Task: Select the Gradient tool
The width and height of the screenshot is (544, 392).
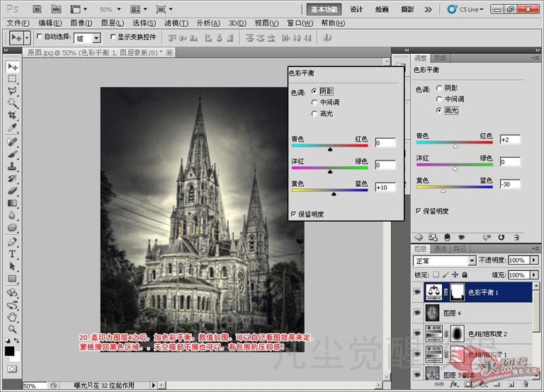Action: [13, 203]
